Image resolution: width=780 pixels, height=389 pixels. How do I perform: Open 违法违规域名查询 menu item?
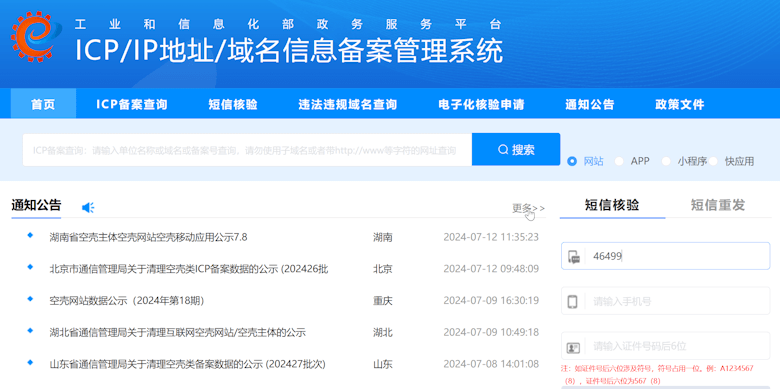[348, 104]
